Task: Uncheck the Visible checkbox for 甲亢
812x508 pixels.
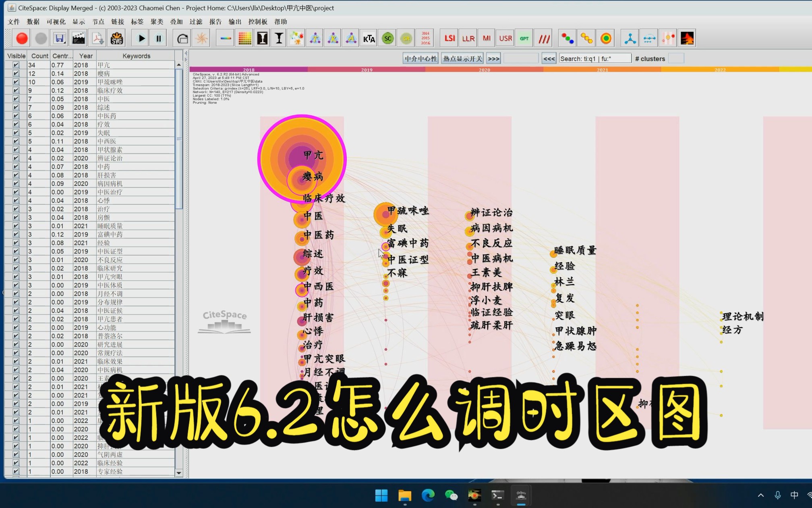Action: [15, 65]
